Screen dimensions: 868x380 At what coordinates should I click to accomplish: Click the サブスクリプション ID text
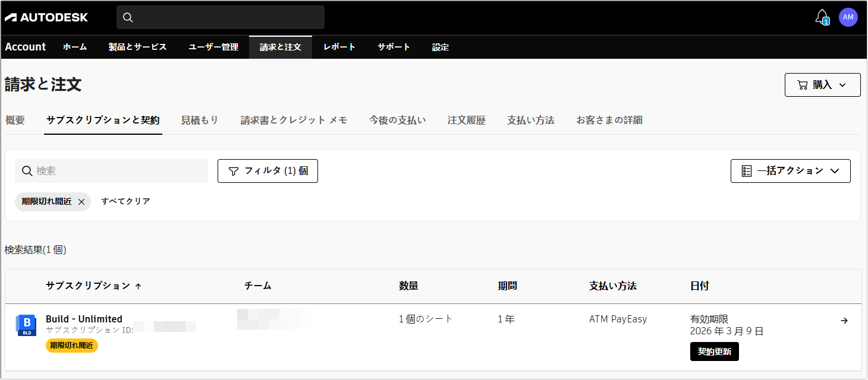tap(89, 330)
